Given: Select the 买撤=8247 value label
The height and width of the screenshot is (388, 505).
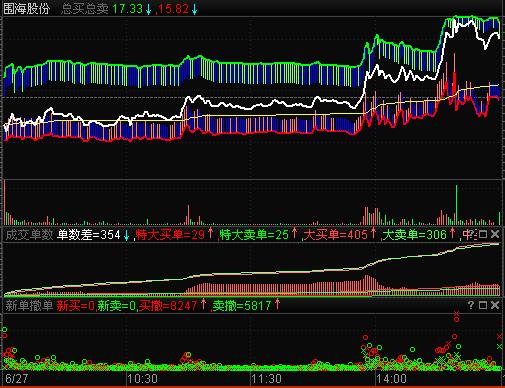Looking at the screenshot, I should [x=168, y=305].
